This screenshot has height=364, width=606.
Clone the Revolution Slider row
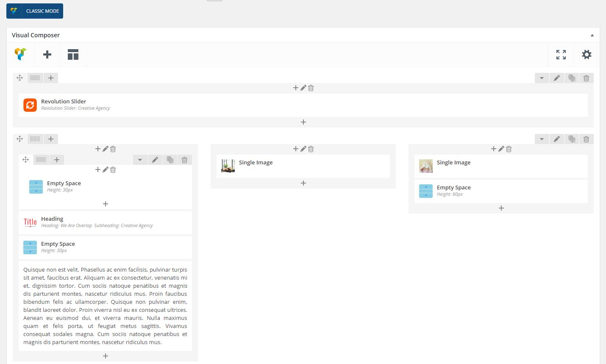click(x=572, y=78)
